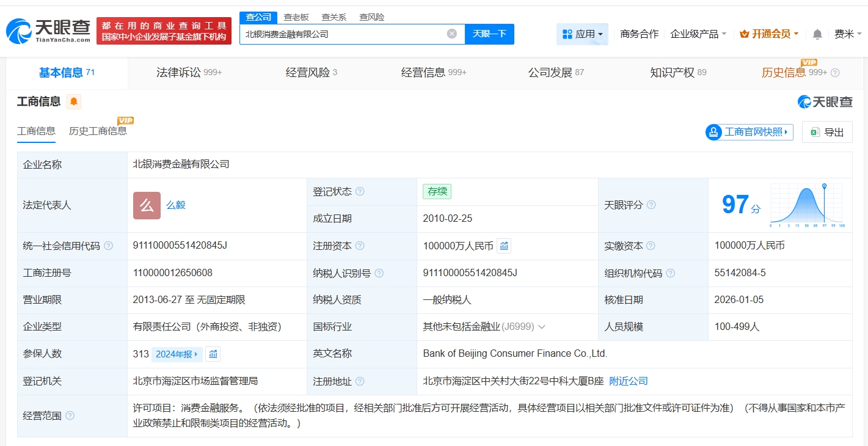Viewport: 868px width, 446px height.
Task: Click the orange alert bell beside 工商信息
Action: click(74, 101)
